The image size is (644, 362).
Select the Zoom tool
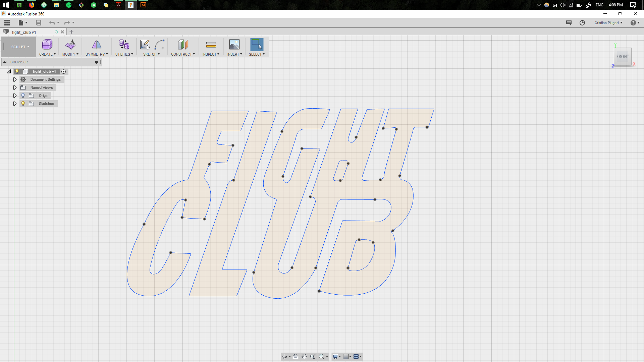coord(313,357)
